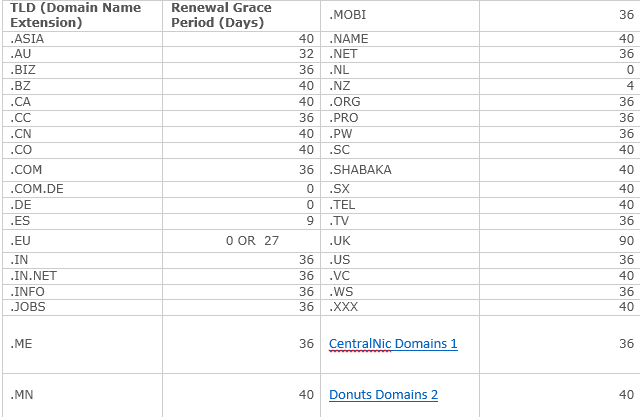Click the TLD (Domain Name Extension) header cell
The width and height of the screenshot is (640, 417).
[82, 16]
